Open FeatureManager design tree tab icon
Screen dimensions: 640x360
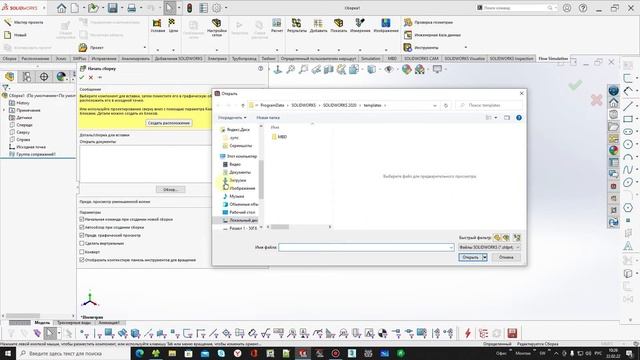[9, 76]
